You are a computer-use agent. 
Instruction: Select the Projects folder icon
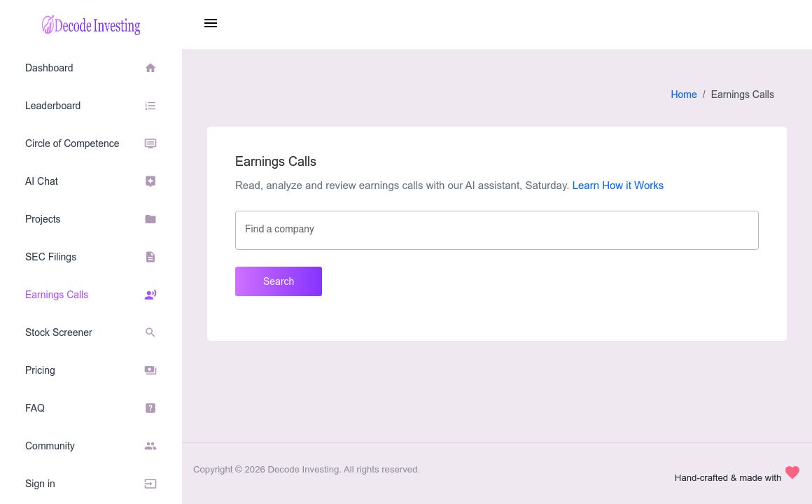click(x=150, y=219)
